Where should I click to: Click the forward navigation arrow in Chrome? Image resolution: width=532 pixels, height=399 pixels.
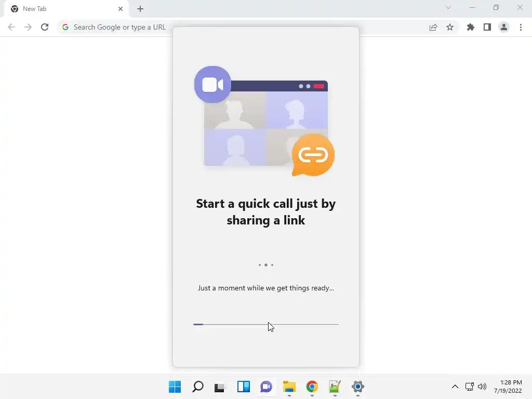(x=28, y=27)
